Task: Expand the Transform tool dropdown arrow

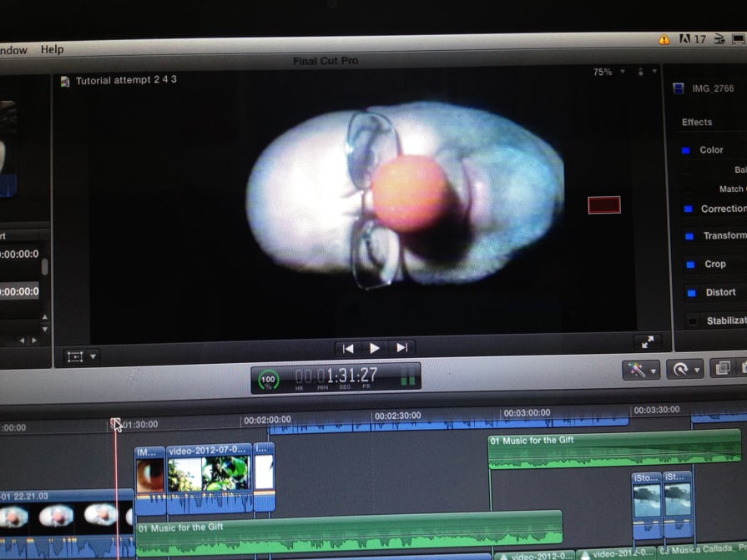Action: (93, 356)
